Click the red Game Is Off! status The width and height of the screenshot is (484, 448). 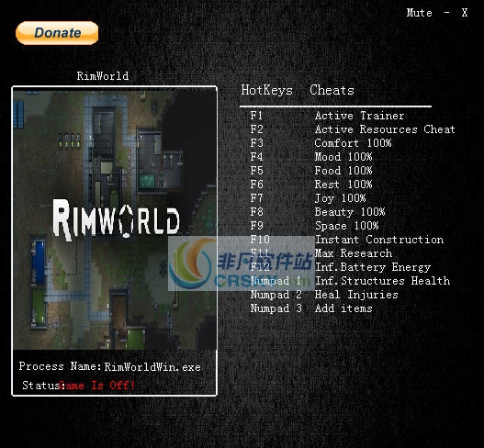click(97, 386)
